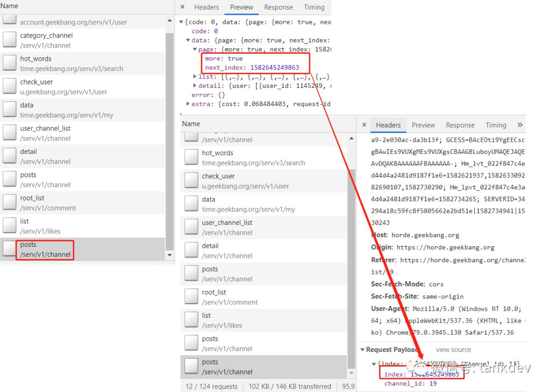Viewport: 549px width, 392px height.
Task: Collapse the page object in Preview
Action: pos(195,49)
